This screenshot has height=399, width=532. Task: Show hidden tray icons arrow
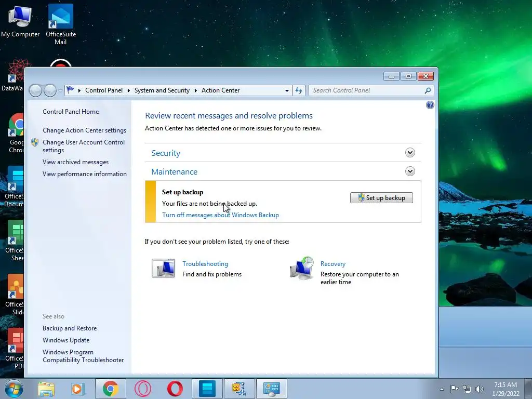[442, 389]
